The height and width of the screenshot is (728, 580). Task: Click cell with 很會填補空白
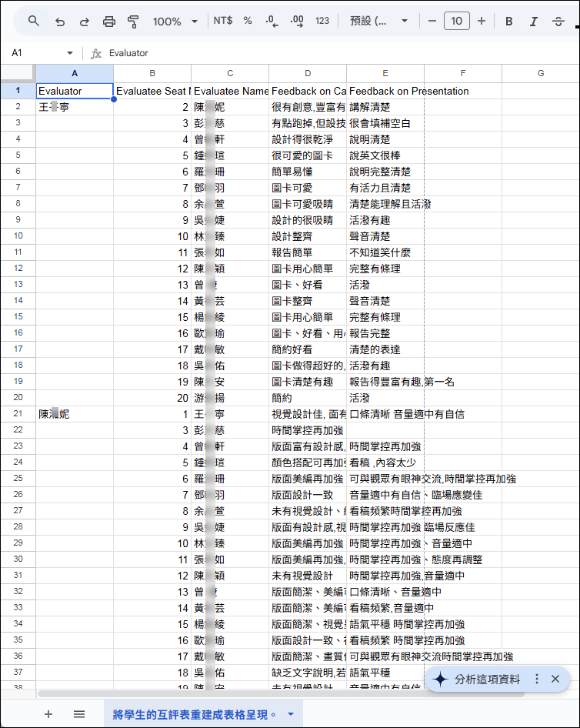(385, 123)
